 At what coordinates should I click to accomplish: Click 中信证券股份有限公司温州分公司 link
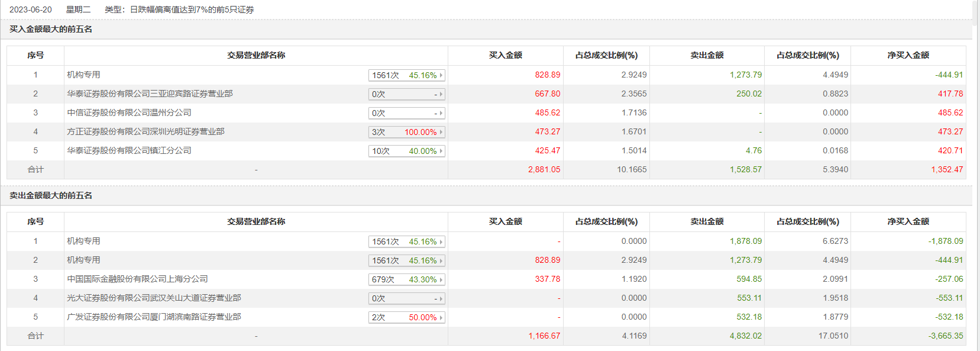click(x=129, y=112)
